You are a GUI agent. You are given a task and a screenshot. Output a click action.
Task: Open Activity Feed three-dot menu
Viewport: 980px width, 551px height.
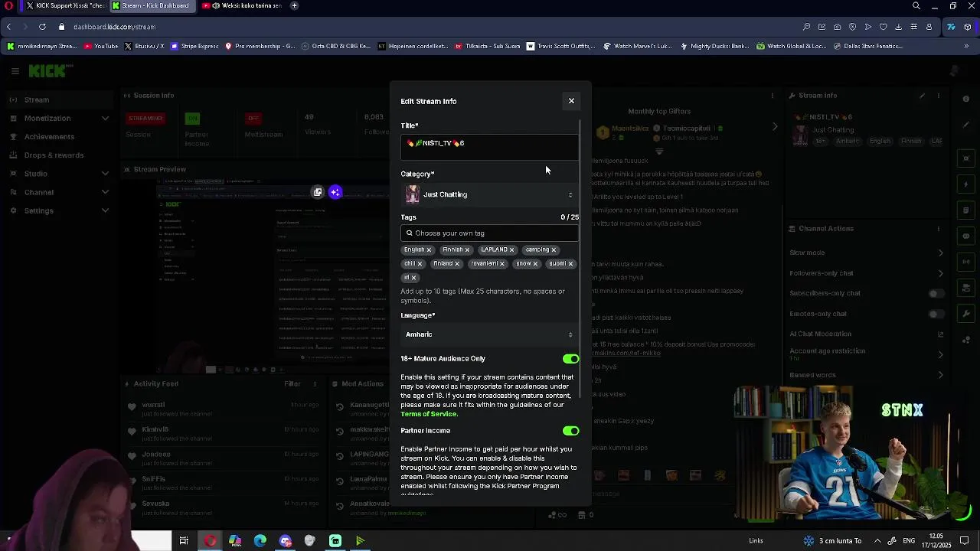[x=315, y=384]
